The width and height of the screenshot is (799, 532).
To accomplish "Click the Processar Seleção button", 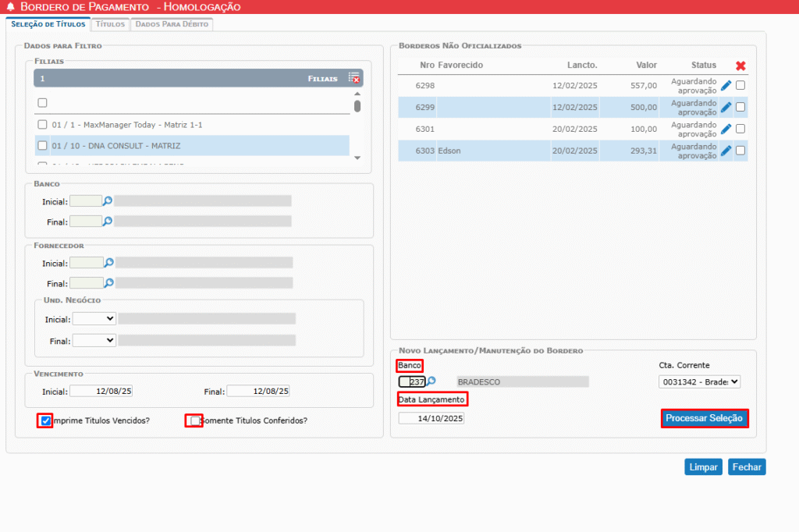I will tap(705, 419).
